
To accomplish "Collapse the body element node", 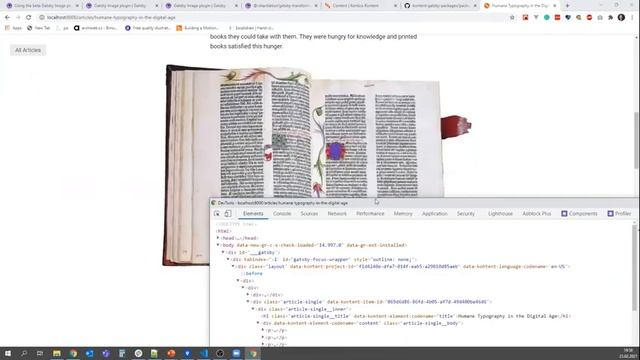I will point(218,245).
